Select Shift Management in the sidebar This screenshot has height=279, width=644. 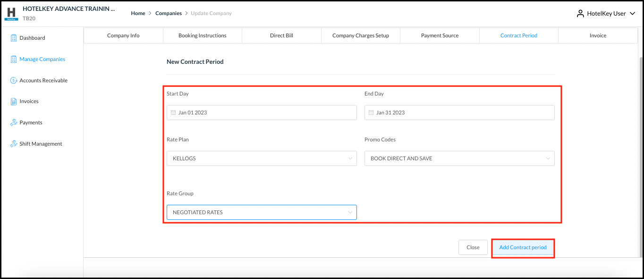(13, 143)
